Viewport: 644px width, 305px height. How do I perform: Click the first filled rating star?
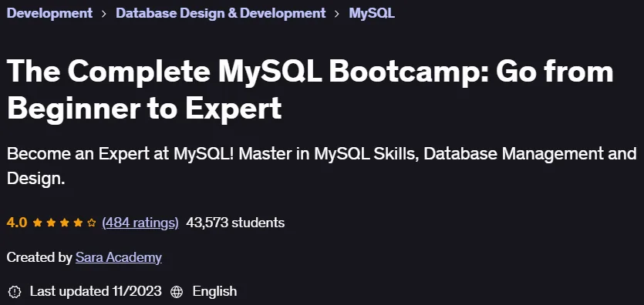(x=37, y=223)
